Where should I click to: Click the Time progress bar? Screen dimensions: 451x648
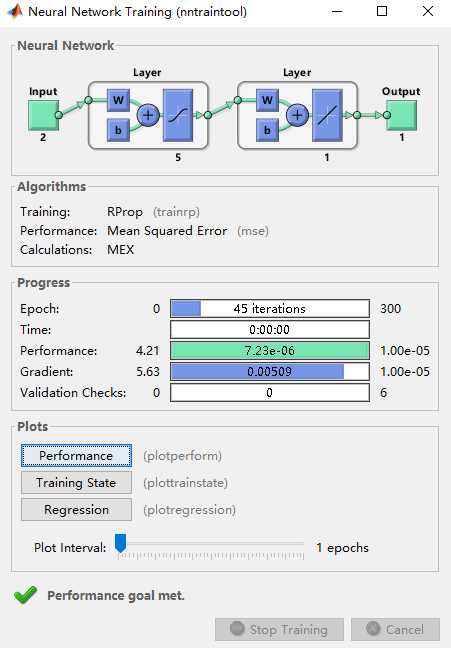point(270,329)
